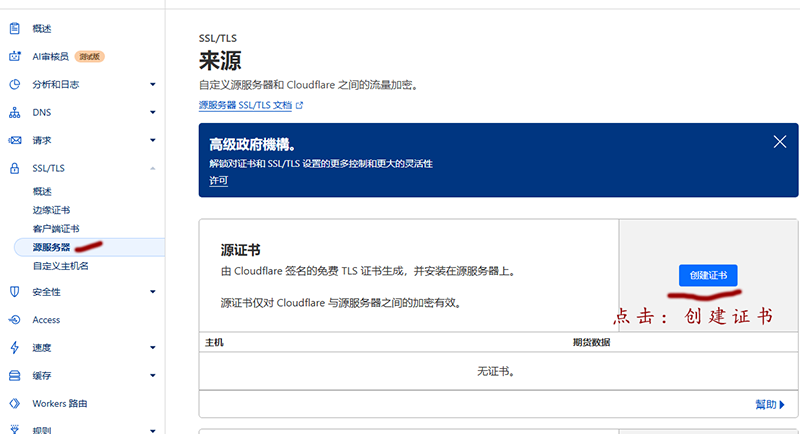Click the Workers 路由 diamond icon
The width and height of the screenshot is (800, 434).
(14, 404)
